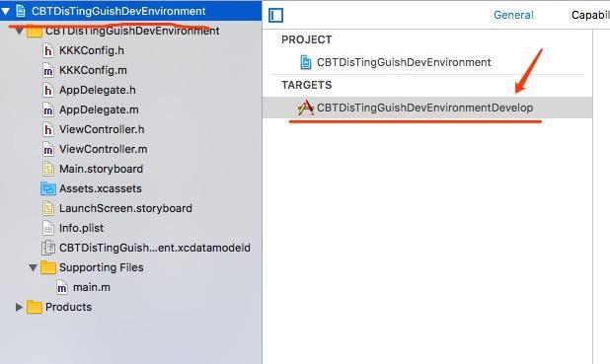Viewport: 610px width, 364px height.
Task: Click the Info.plist file icon
Action: point(47,228)
